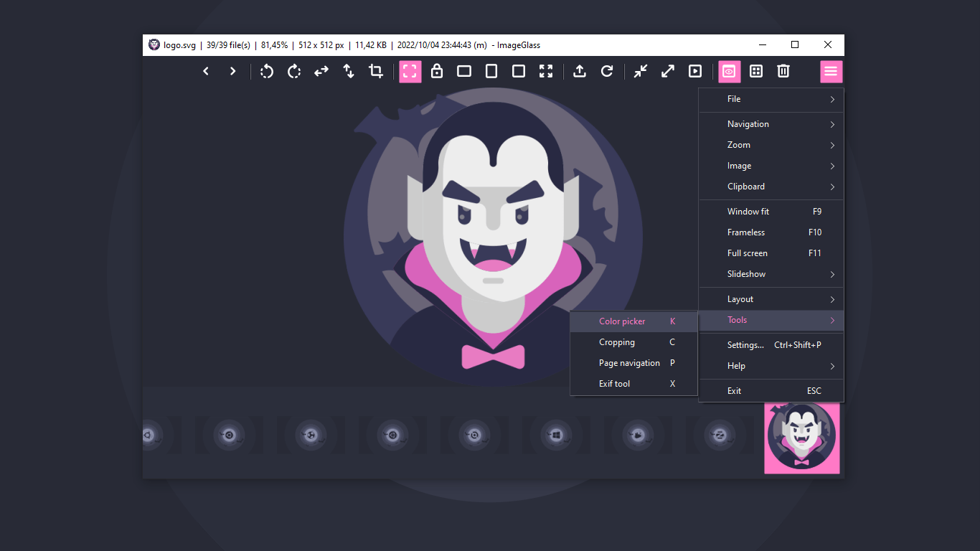Open the hamburger main menu
This screenshot has width=980, height=551.
coord(831,71)
